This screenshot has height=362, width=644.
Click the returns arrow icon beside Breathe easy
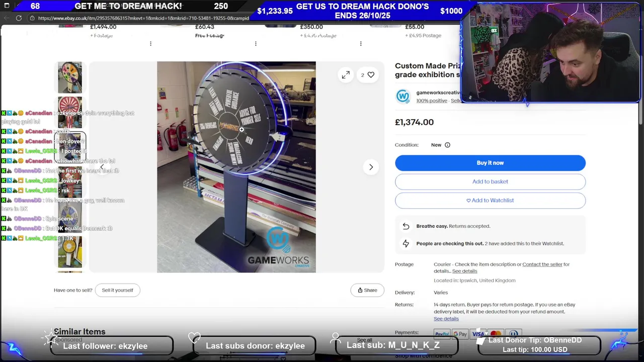click(406, 226)
